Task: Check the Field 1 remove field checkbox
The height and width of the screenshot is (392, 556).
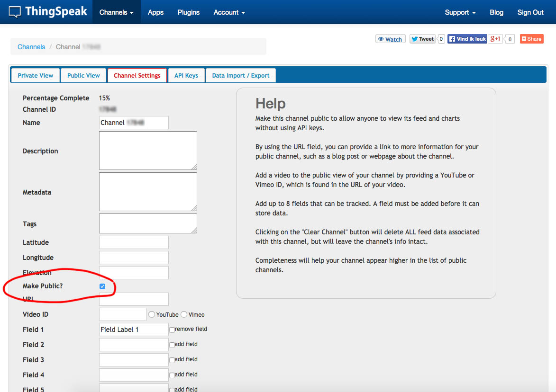Action: (x=172, y=330)
